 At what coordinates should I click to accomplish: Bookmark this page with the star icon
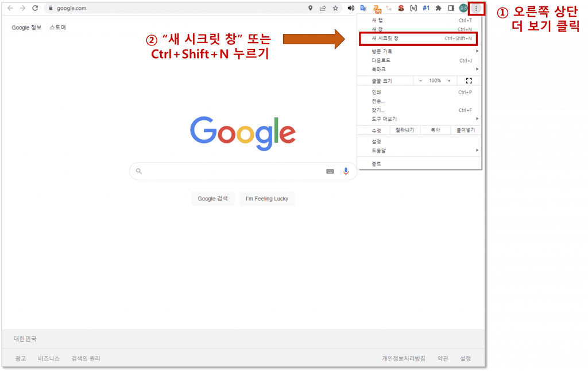coord(335,8)
